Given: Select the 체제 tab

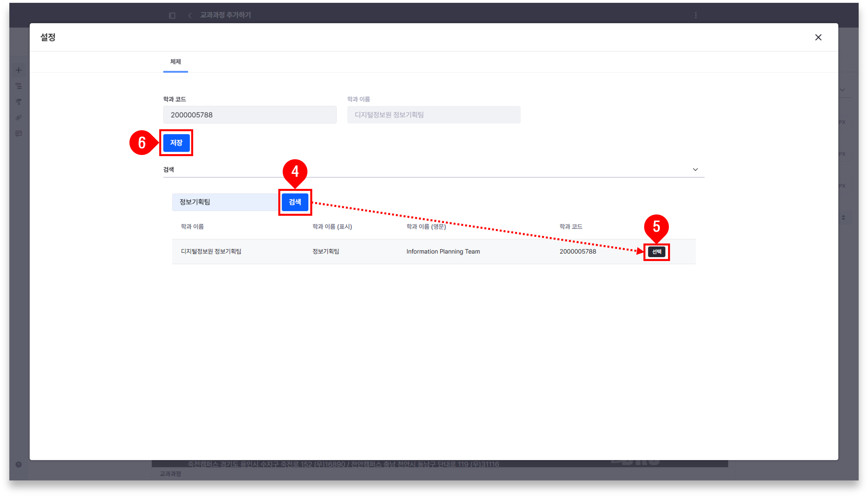Looking at the screenshot, I should coord(175,62).
